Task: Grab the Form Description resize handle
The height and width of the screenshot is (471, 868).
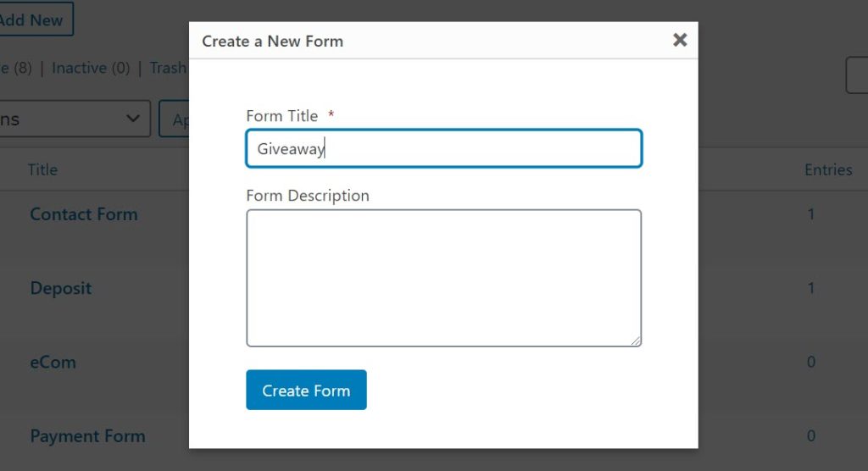Action: click(636, 341)
